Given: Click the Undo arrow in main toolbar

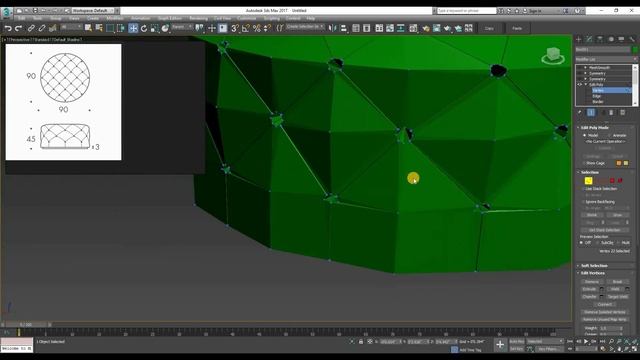Looking at the screenshot, I should click(x=8, y=28).
